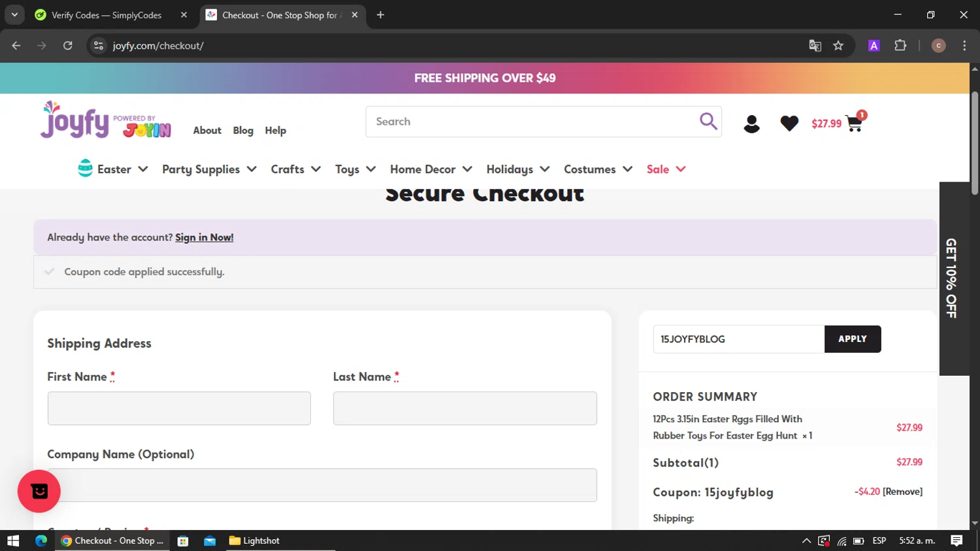Close the Checkout tab
Viewport: 980px width, 551px height.
354,15
